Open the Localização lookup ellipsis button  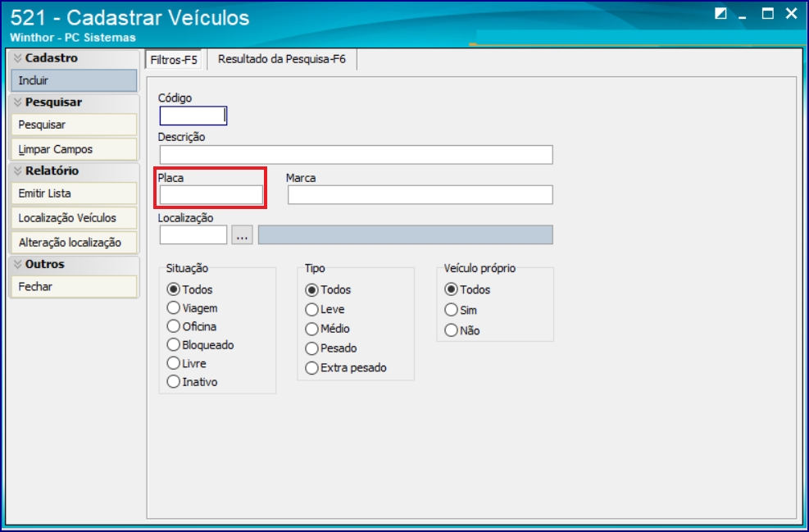(x=242, y=234)
